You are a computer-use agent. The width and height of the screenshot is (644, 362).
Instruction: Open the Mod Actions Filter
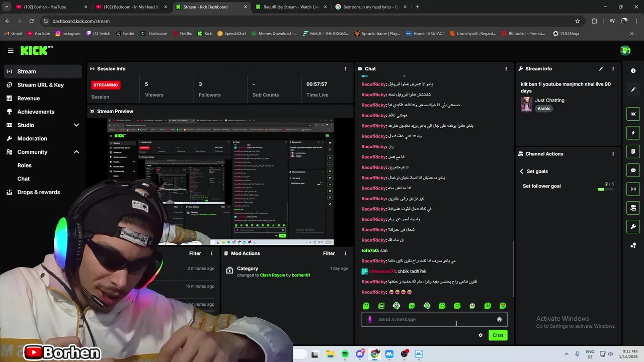tap(329, 253)
